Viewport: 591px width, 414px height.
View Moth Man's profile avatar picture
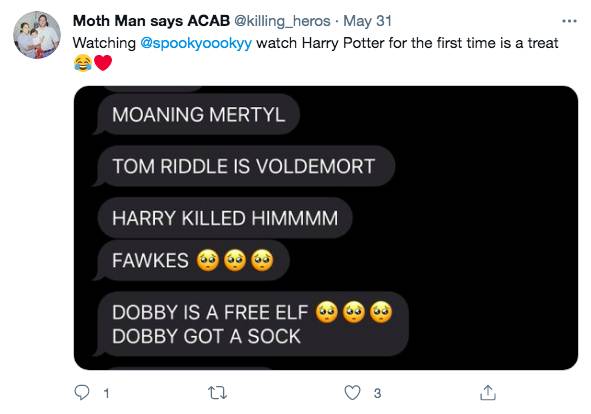pos(37,35)
